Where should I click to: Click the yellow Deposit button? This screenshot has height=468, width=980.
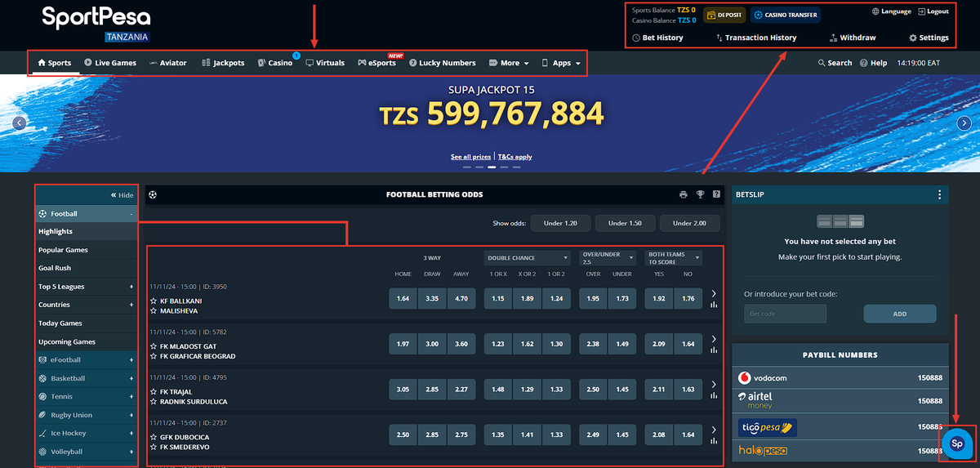point(724,15)
